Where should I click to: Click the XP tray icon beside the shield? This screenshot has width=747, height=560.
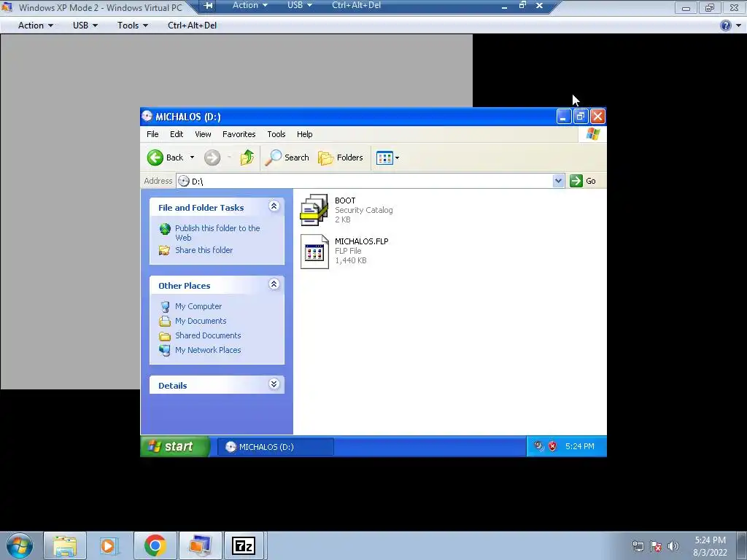coord(538,446)
